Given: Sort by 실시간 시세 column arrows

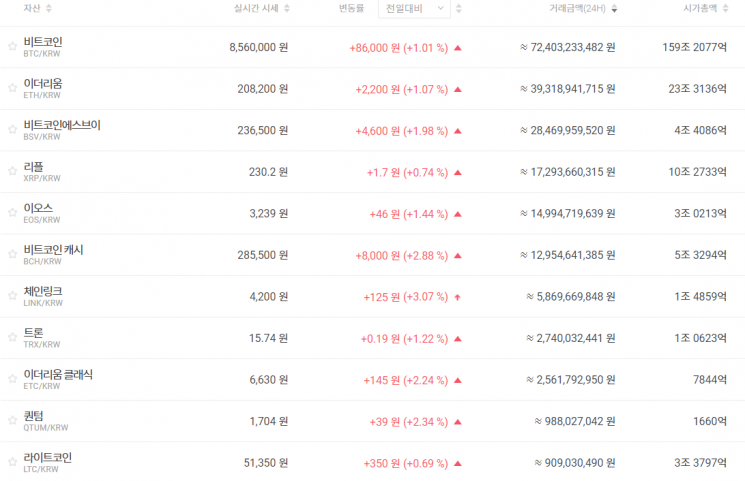Looking at the screenshot, I should tap(287, 8).
